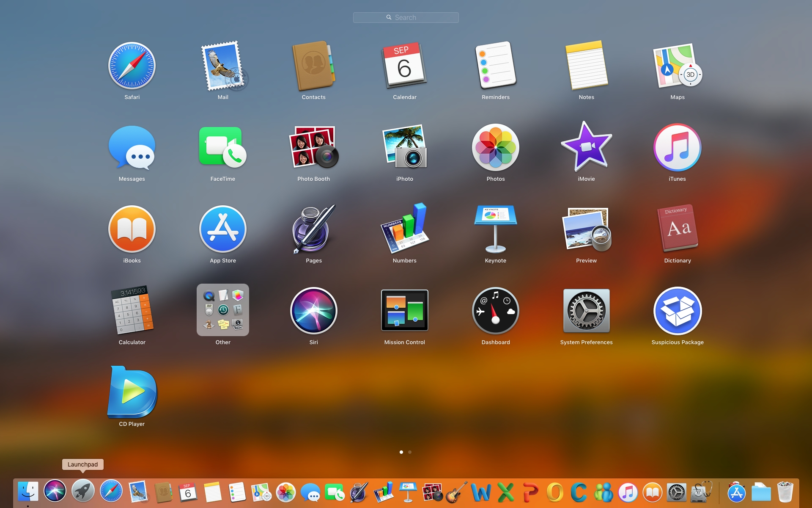The image size is (812, 508).
Task: Open Messages from the Dock
Action: tap(310, 493)
